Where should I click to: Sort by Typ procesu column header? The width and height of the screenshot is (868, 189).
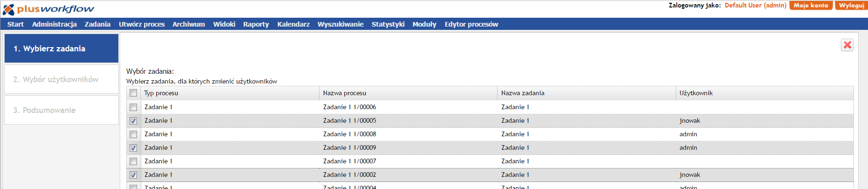coord(230,93)
